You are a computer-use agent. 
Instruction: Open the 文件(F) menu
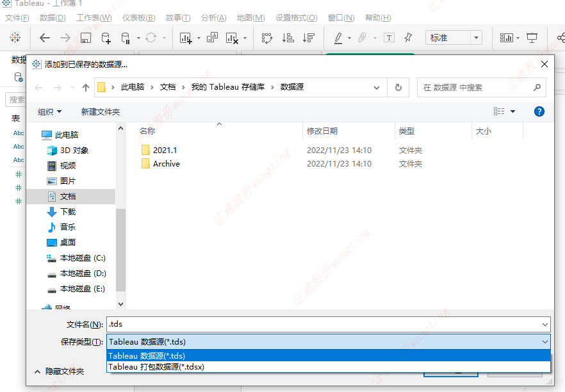pyautogui.click(x=17, y=18)
